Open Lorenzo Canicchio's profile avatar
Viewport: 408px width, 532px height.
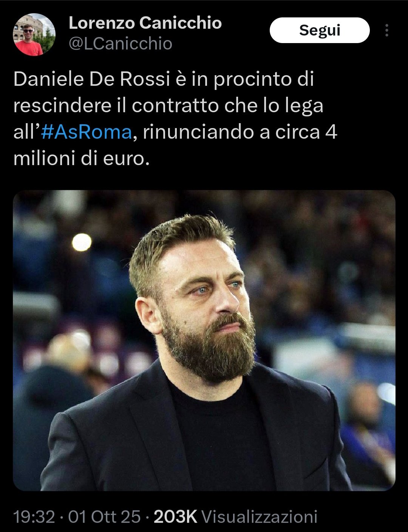[34, 35]
